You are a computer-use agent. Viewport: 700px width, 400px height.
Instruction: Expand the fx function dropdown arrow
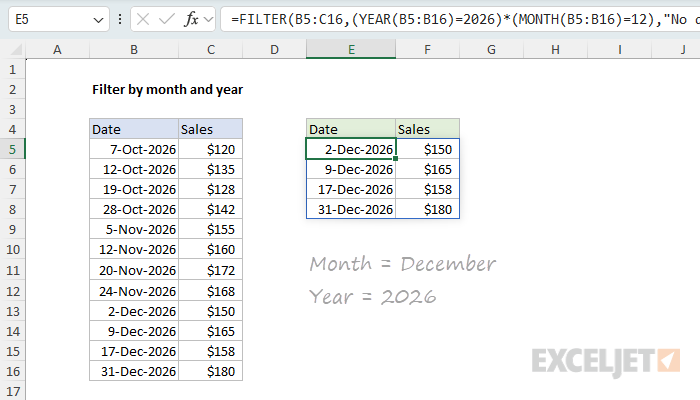tap(208, 19)
